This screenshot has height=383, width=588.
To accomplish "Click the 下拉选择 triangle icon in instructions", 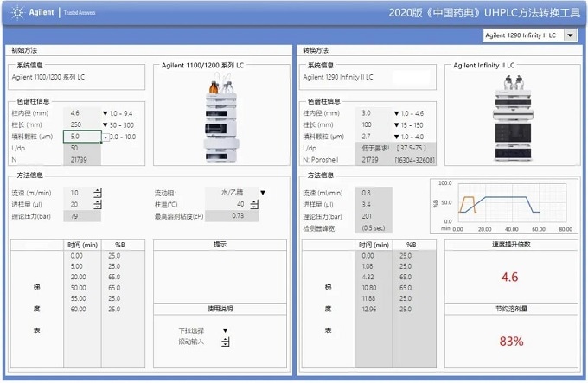I will point(225,330).
